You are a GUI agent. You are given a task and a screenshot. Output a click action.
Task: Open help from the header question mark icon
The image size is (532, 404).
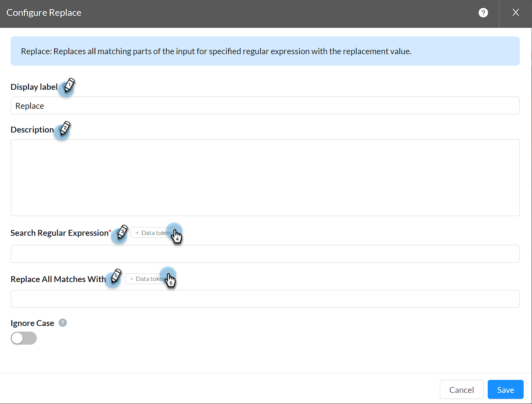click(483, 13)
